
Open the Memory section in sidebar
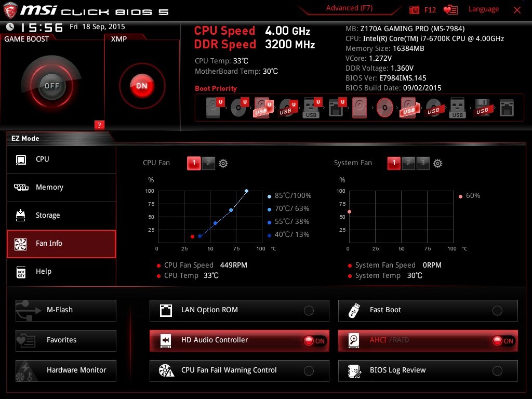[x=61, y=188]
